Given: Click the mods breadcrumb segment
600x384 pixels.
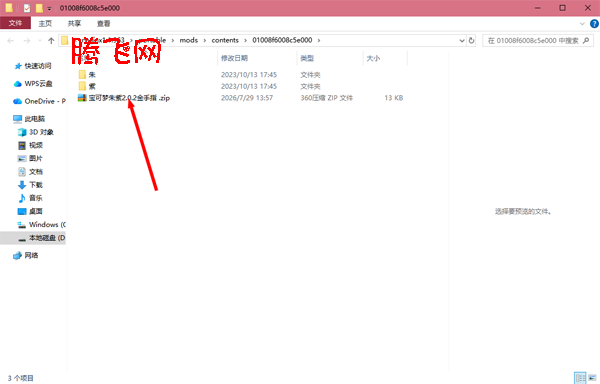Looking at the screenshot, I should point(189,40).
